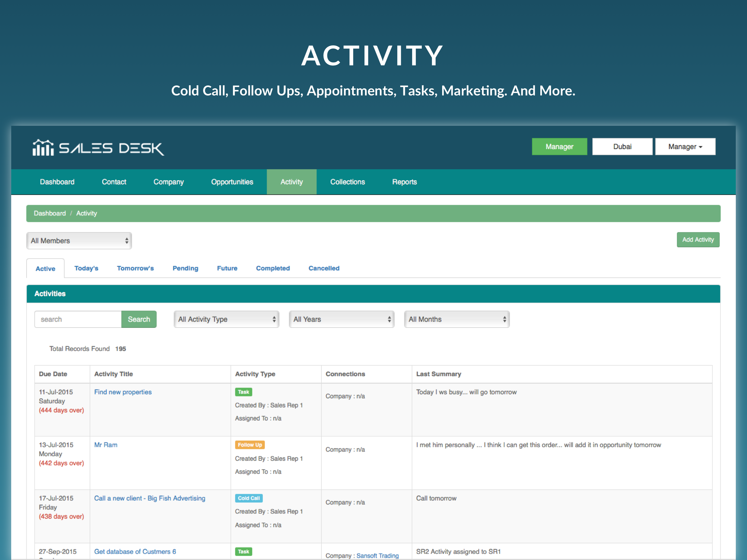Click the green Manager button
The width and height of the screenshot is (747, 560).
559,147
